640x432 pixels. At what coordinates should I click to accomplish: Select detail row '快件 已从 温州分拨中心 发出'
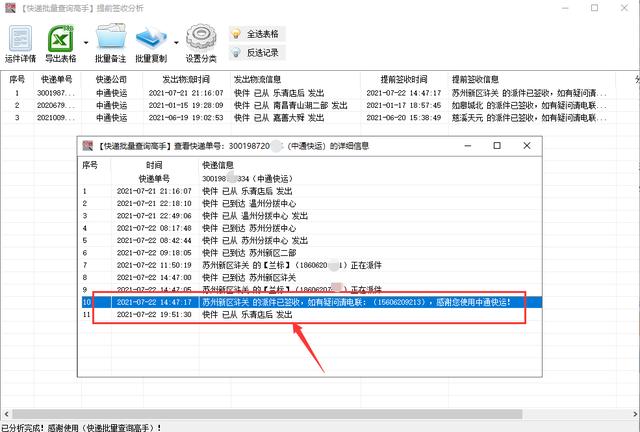pos(310,216)
